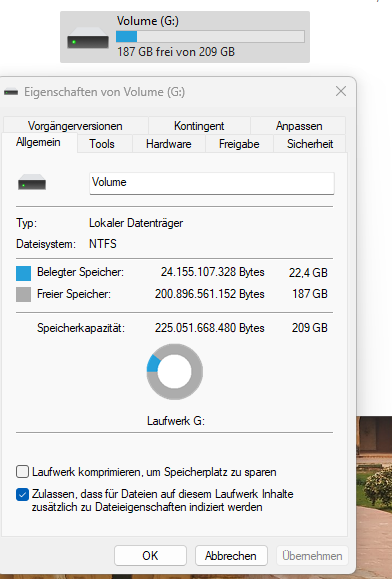
Task: Click the gray Freier Speicher color square
Action: tap(23, 295)
